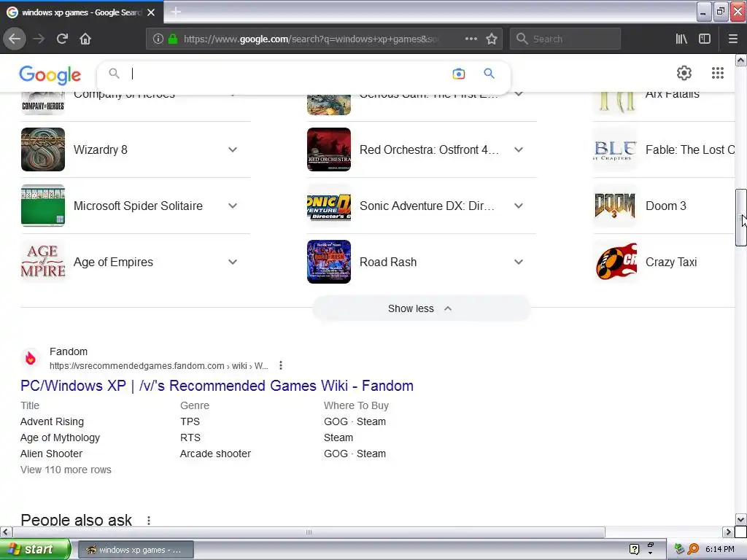Screen dimensions: 747x560
Task: Open the Wizardry 8 thumbnail
Action: click(x=43, y=149)
